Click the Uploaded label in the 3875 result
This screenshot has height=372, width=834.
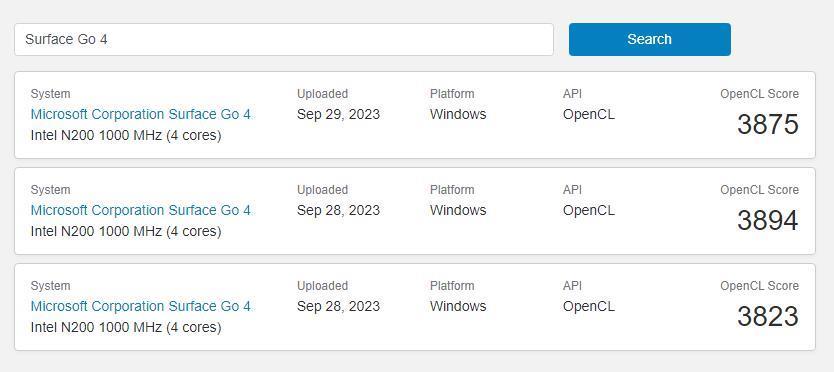point(322,94)
